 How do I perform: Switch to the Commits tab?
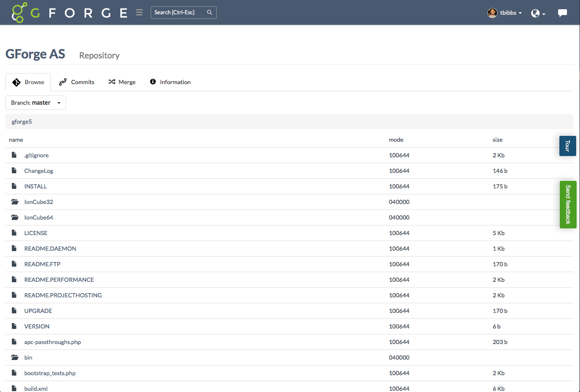point(82,82)
